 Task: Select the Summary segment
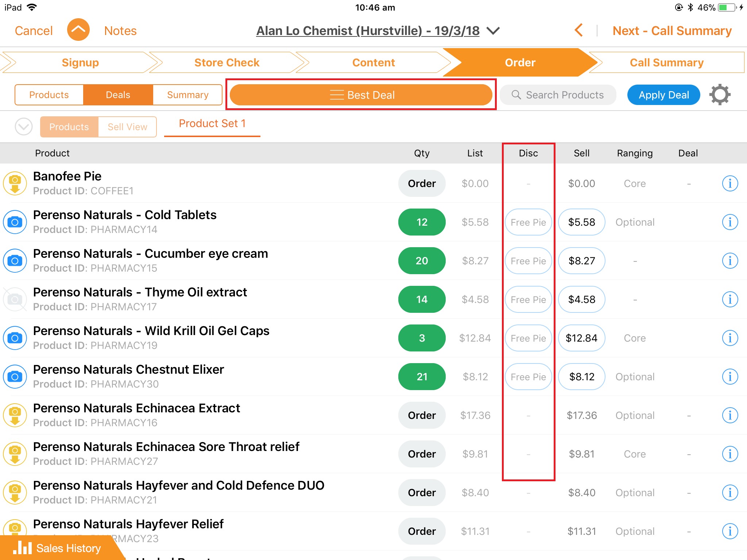coord(187,95)
